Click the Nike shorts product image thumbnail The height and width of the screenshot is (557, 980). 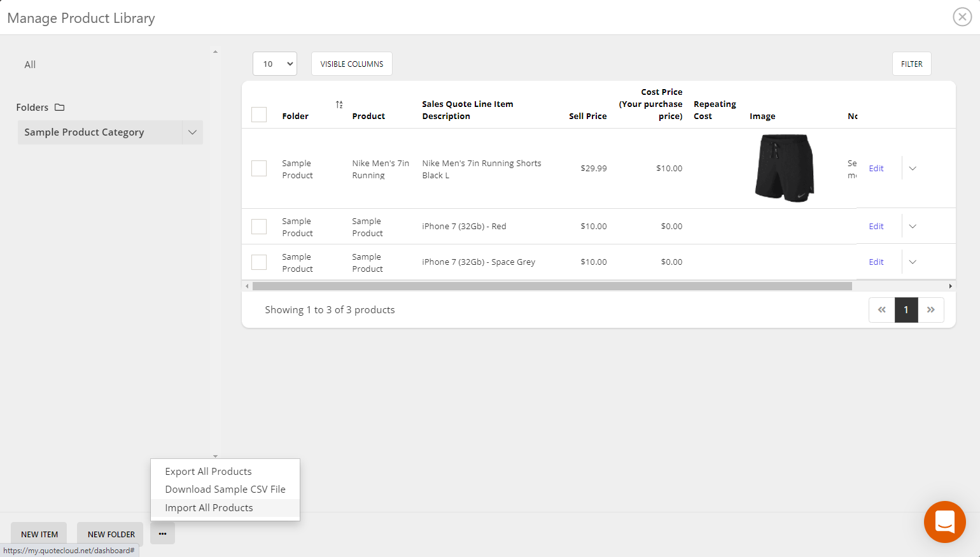tap(784, 167)
